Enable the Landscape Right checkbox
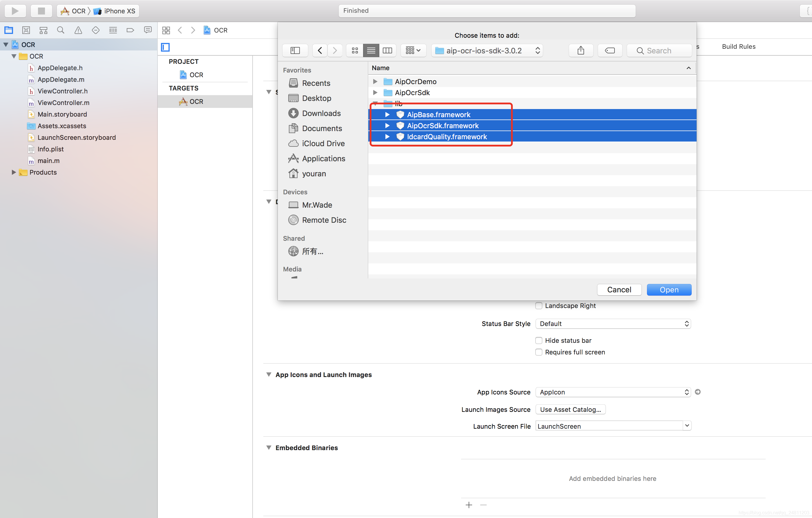The height and width of the screenshot is (518, 812). pos(539,306)
